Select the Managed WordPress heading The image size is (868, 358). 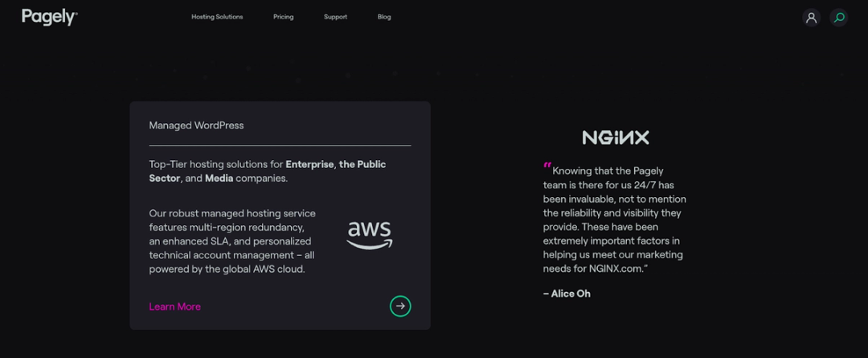click(197, 126)
